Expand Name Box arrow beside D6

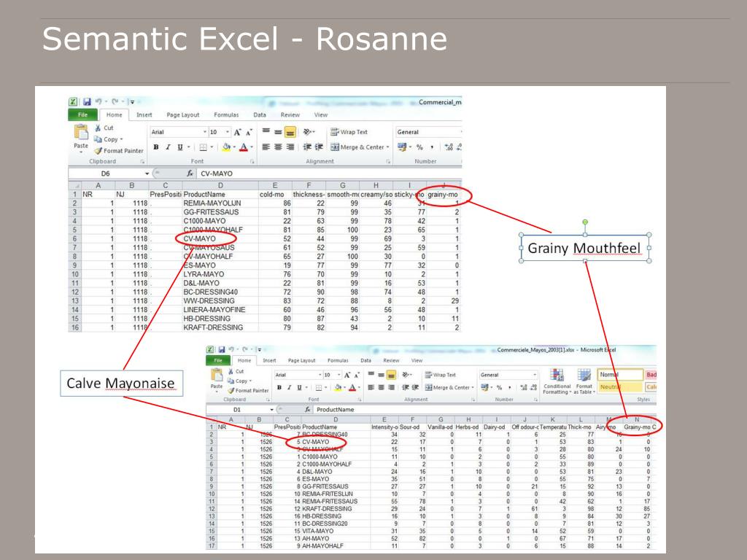click(x=147, y=174)
